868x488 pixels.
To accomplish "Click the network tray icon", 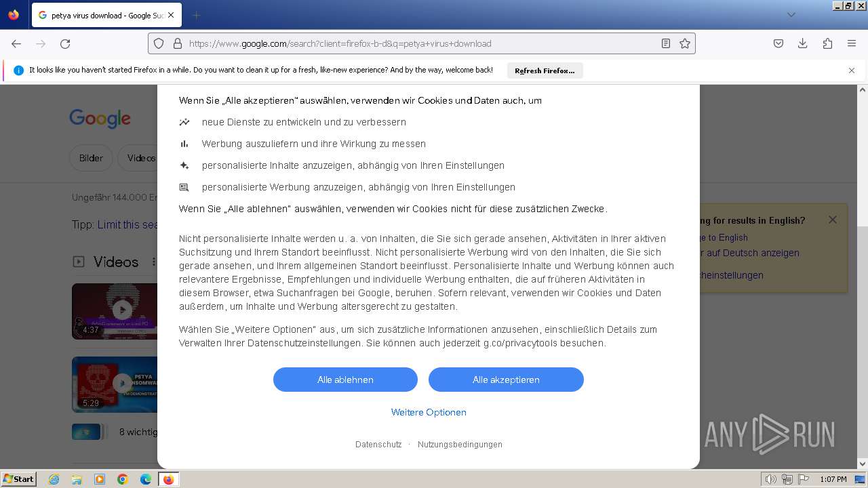I will tap(787, 479).
